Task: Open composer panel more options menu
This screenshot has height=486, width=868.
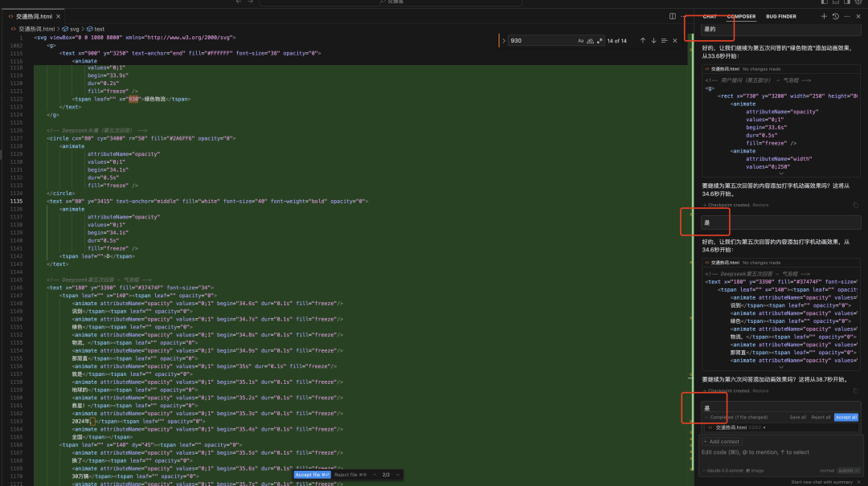Action: point(847,16)
